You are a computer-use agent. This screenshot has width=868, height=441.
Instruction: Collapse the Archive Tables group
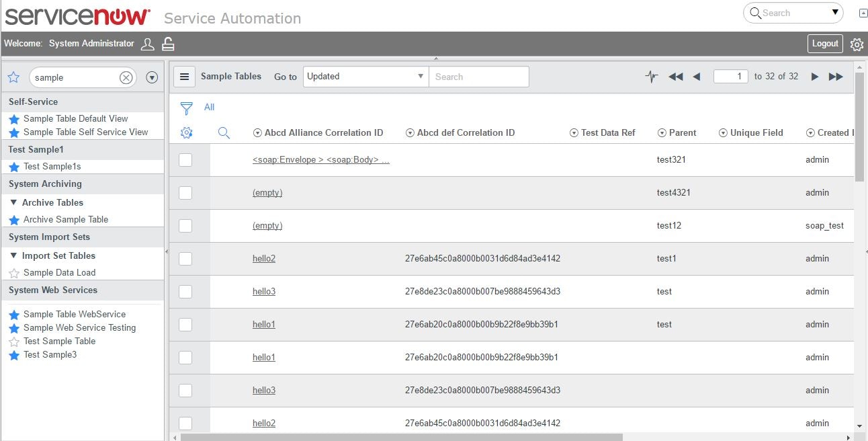pyautogui.click(x=13, y=202)
